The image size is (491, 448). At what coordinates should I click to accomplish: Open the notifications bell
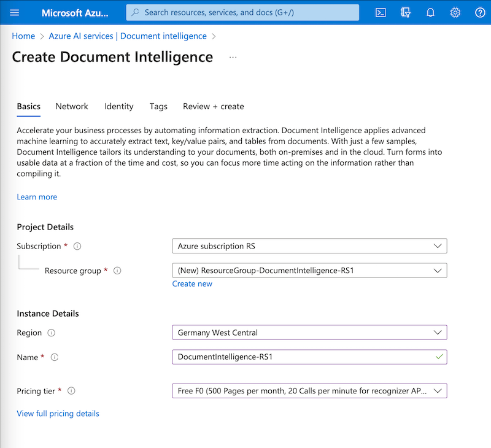(430, 12)
